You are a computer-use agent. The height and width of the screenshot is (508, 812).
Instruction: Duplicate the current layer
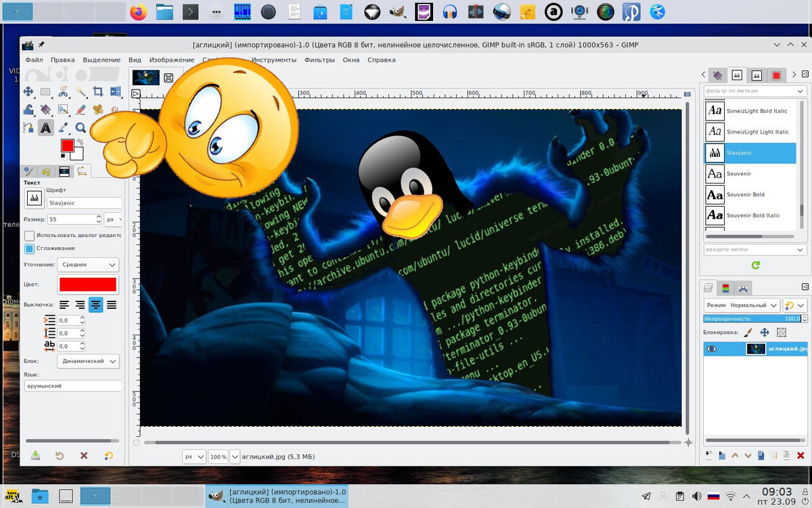pyautogui.click(x=762, y=455)
